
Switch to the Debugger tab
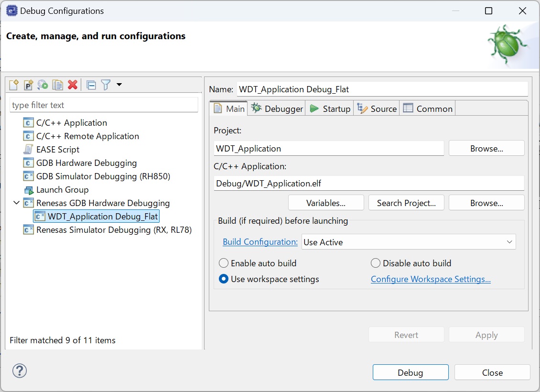277,109
